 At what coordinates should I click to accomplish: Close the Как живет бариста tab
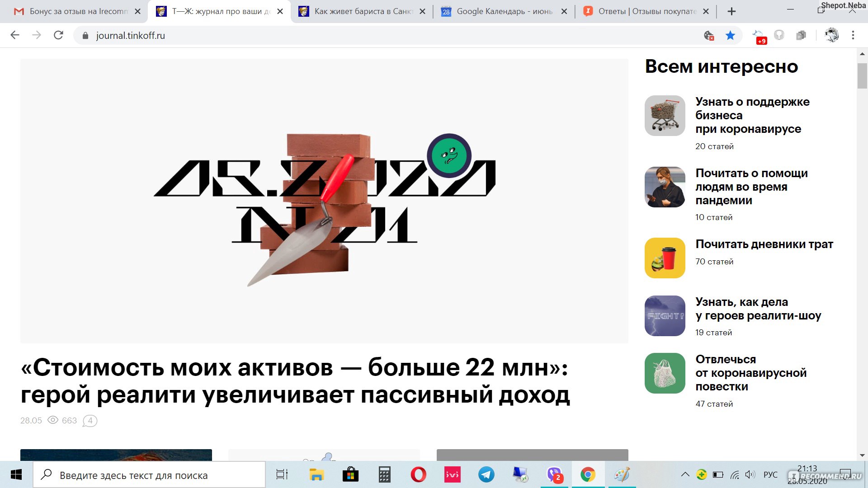(422, 12)
